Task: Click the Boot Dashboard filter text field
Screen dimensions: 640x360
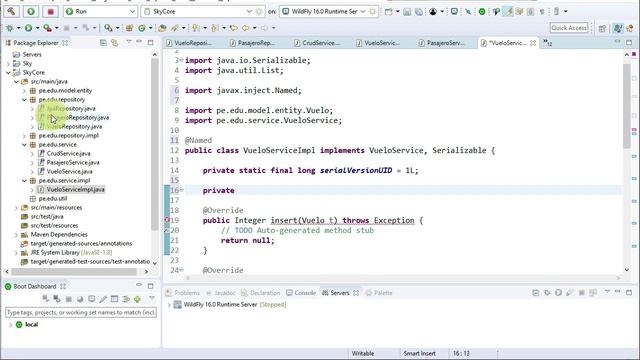Action: pyautogui.click(x=81, y=312)
